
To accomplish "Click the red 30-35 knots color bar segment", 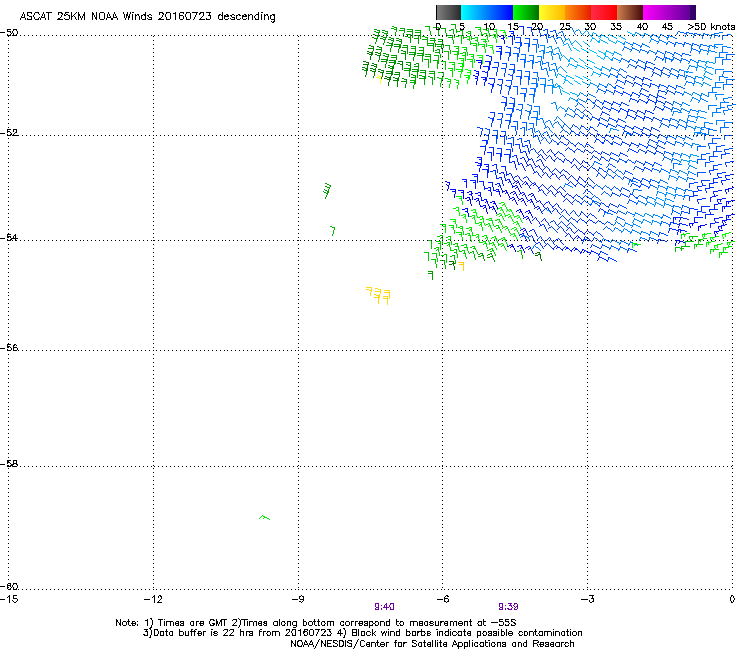I will [x=604, y=12].
